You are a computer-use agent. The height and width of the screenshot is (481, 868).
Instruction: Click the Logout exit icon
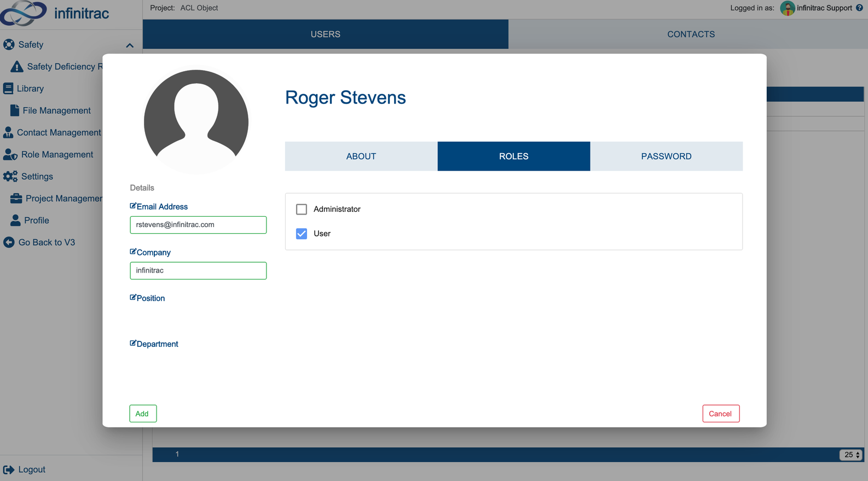(x=9, y=470)
